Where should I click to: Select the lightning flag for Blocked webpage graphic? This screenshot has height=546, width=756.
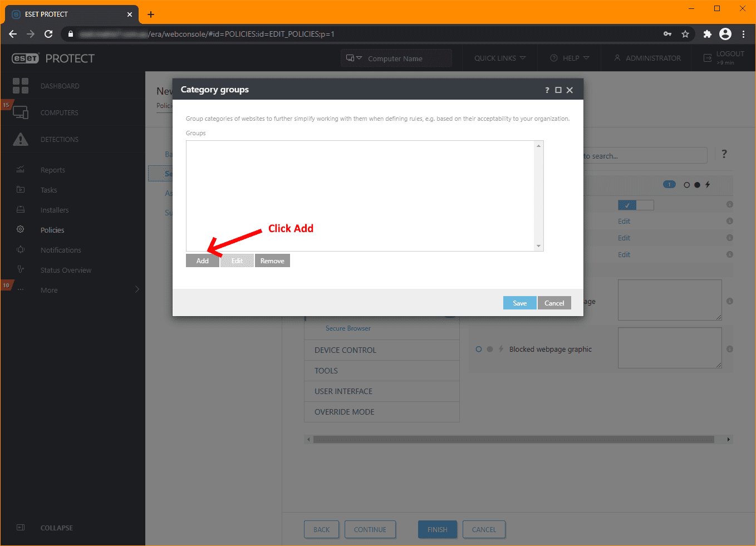(x=501, y=349)
